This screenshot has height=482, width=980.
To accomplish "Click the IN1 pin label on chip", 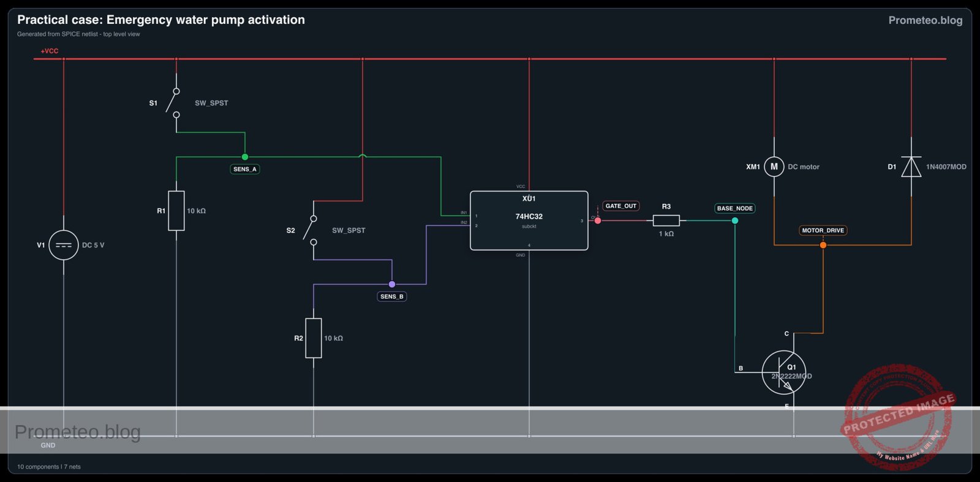I will [x=464, y=213].
